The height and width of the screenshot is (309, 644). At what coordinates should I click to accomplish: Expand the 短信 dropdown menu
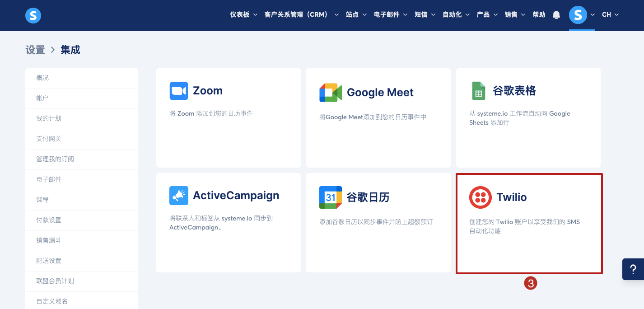tap(425, 15)
